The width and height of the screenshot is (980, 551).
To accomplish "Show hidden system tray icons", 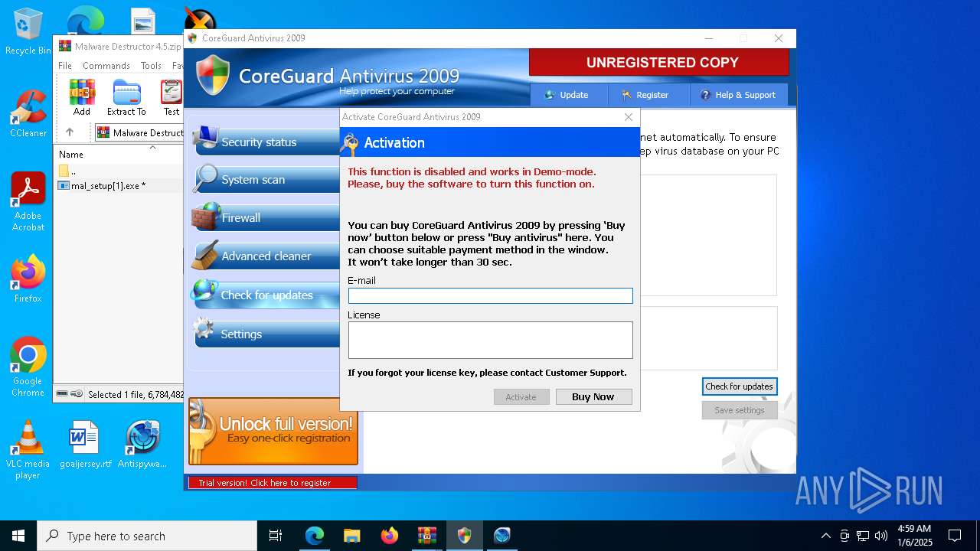I will 825,536.
